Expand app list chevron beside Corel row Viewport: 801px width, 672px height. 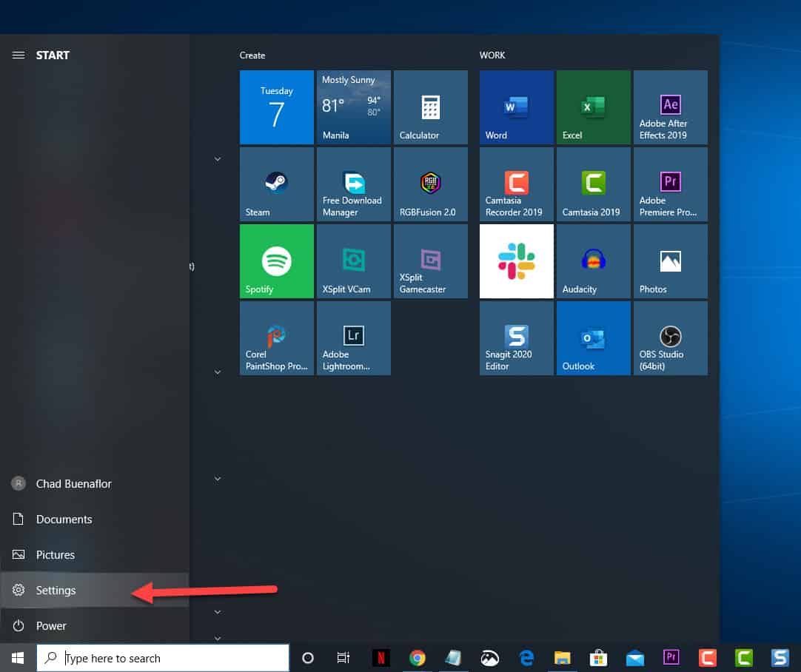tap(218, 372)
